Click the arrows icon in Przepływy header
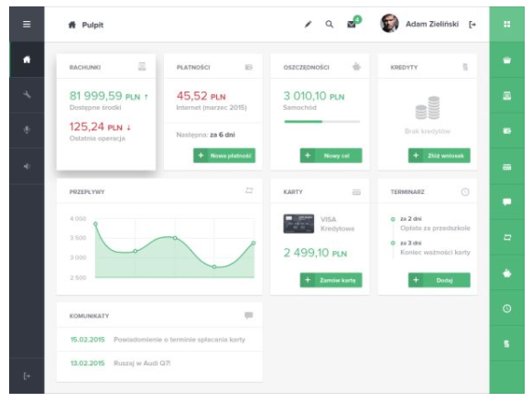 [249, 190]
